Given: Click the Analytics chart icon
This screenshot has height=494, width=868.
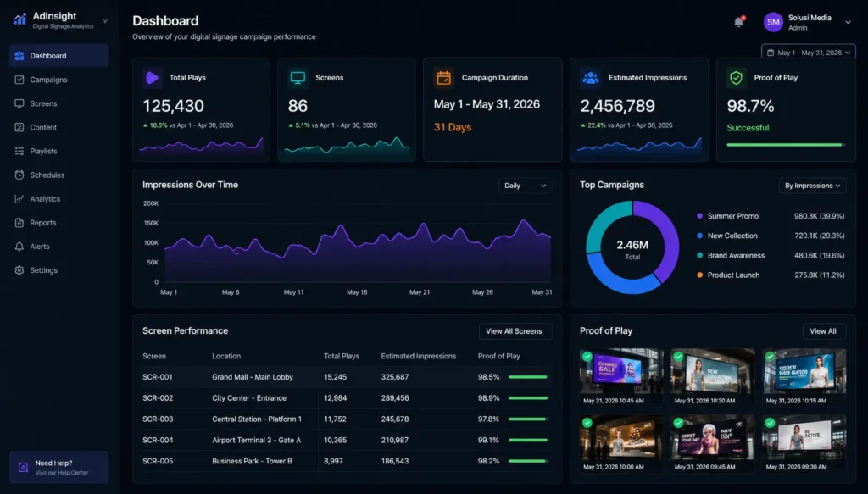Looking at the screenshot, I should pyautogui.click(x=19, y=198).
